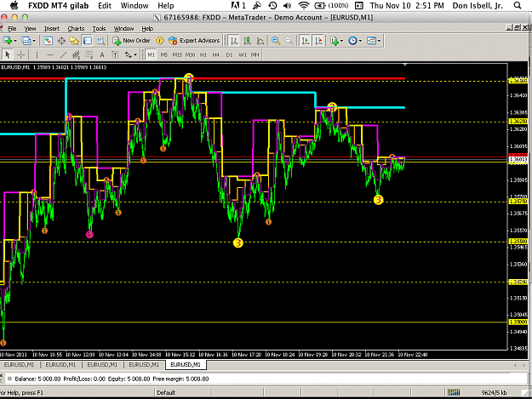Open the Templates dropdown arrow
532x399 pixels.
379,41
